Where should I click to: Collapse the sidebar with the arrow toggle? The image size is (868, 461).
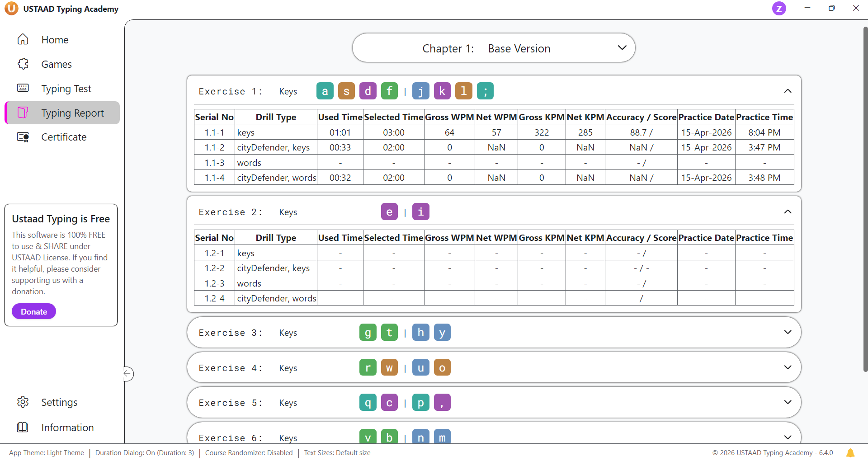coord(127,373)
